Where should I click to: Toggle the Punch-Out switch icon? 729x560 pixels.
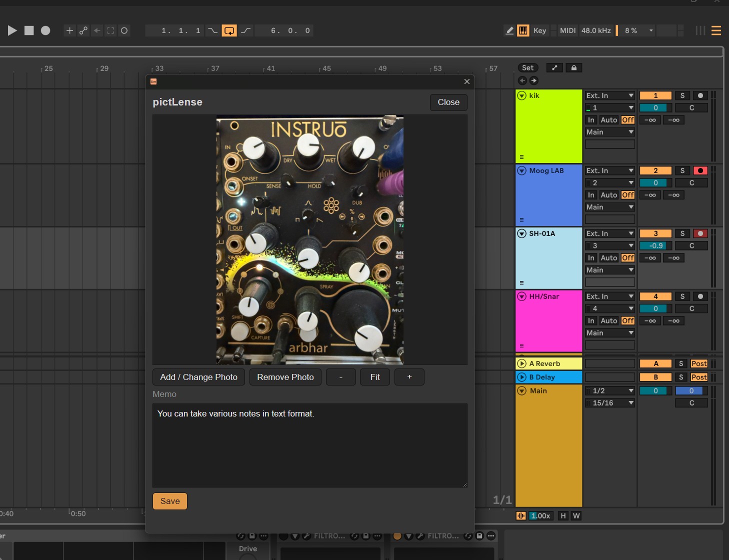(245, 30)
